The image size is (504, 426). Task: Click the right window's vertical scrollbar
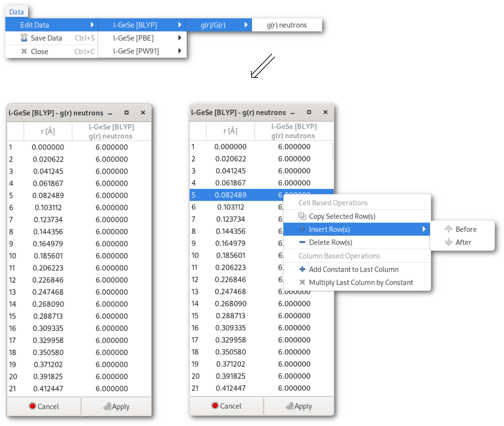click(x=332, y=152)
